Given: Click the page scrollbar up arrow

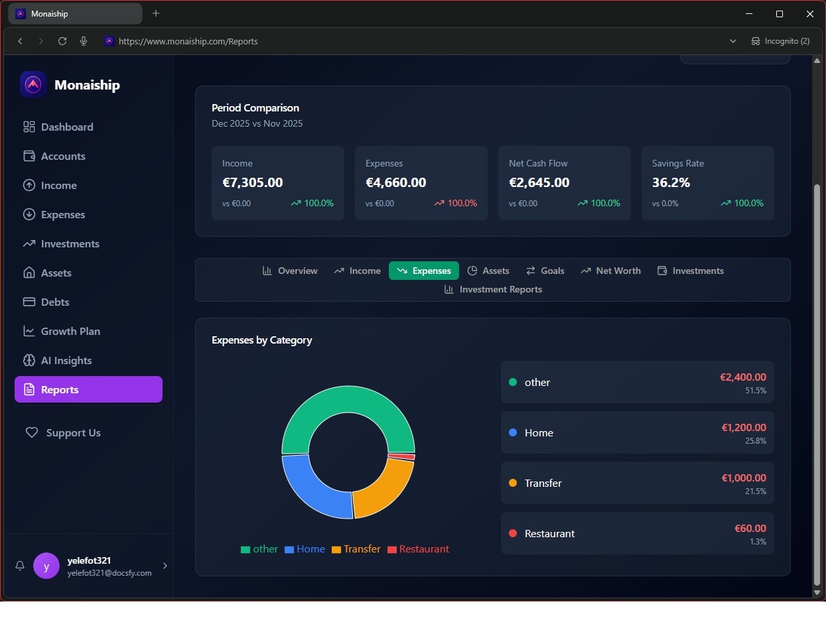Looking at the screenshot, I should click(817, 60).
